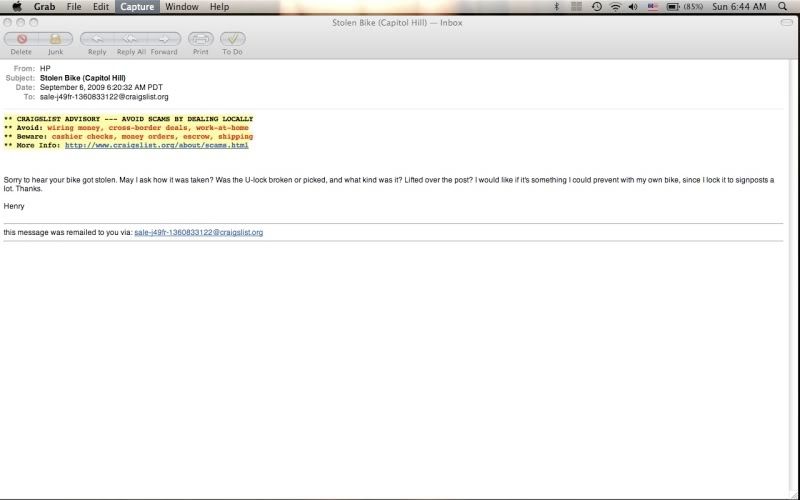Reply to Henry's email
The height and width of the screenshot is (500, 800).
pos(97,39)
